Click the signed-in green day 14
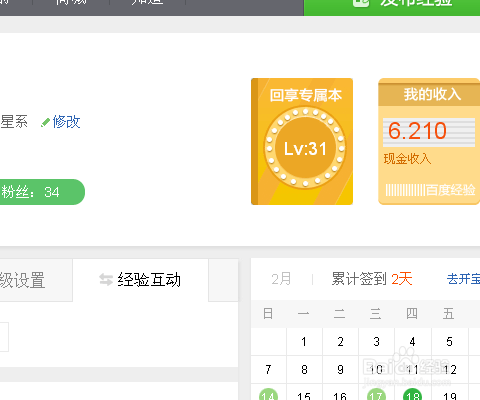The width and height of the screenshot is (480, 400). (x=268, y=395)
